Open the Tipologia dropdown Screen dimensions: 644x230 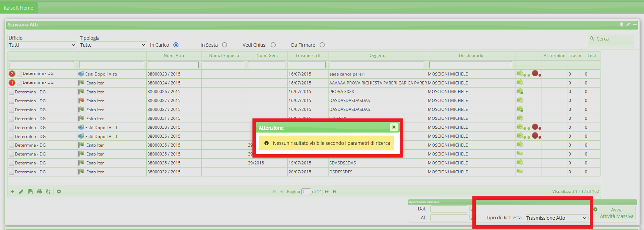tap(113, 45)
